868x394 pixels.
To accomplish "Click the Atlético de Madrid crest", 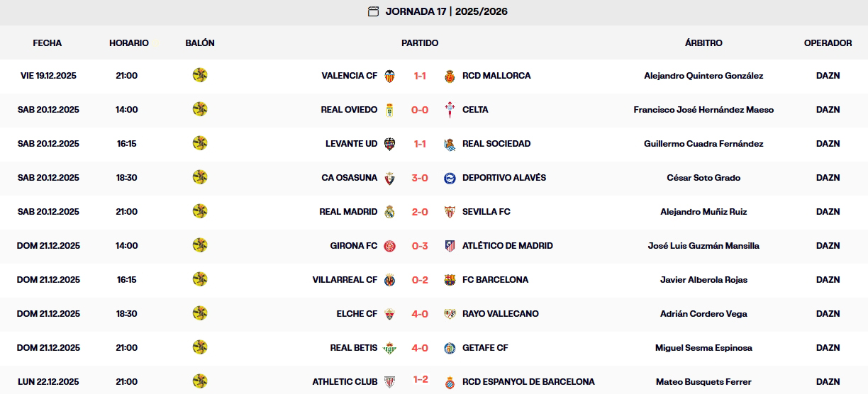I will (x=449, y=246).
